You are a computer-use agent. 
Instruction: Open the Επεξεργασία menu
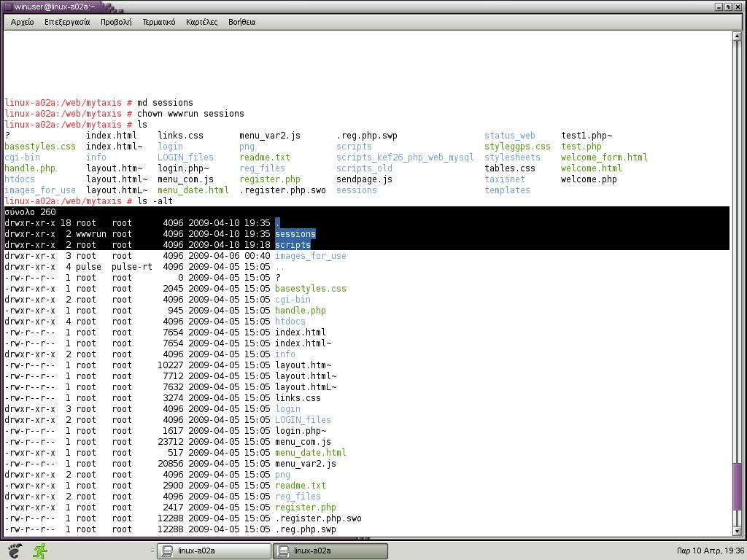point(66,22)
